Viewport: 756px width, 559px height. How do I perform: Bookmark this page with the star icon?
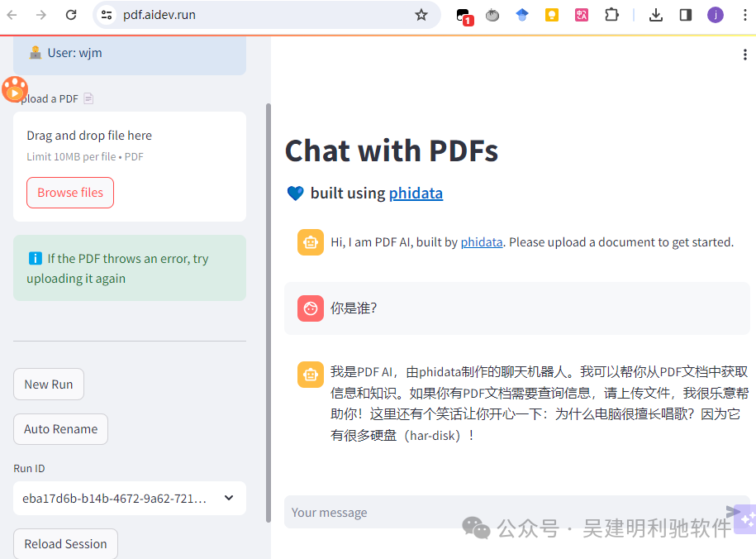point(421,15)
